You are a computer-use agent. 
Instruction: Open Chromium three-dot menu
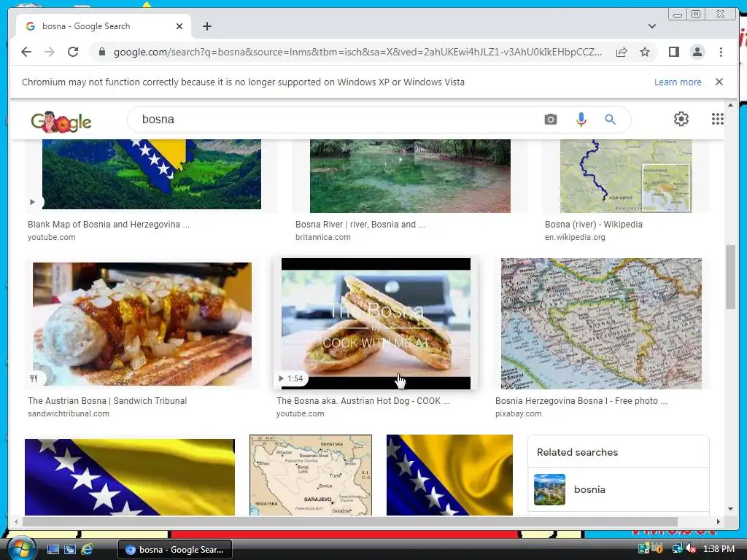721,52
